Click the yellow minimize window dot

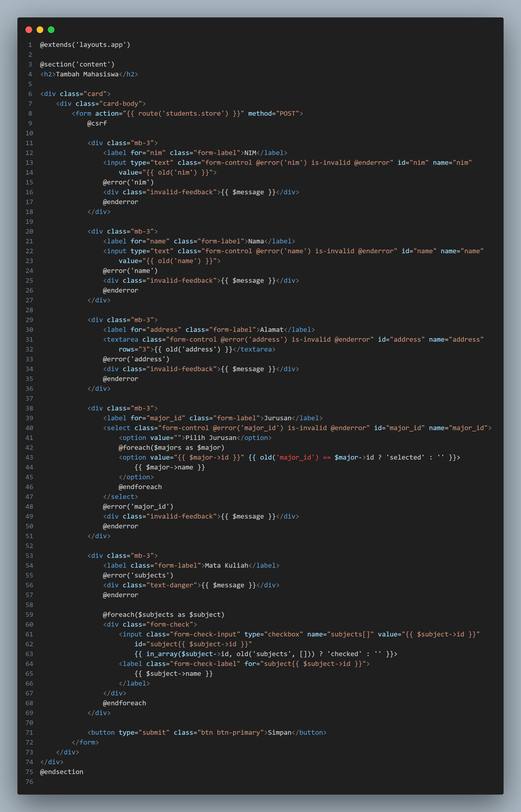40,30
